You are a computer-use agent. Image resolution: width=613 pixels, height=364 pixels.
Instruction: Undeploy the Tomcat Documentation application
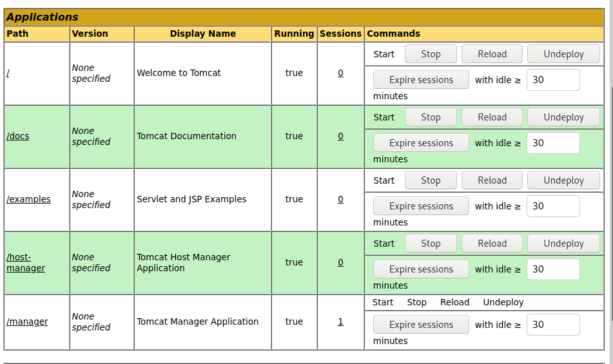tap(563, 117)
